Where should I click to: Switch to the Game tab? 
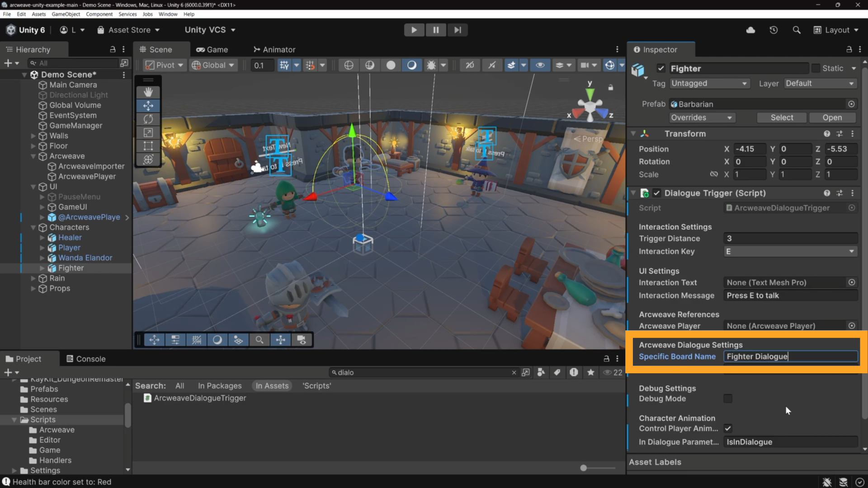pos(212,49)
